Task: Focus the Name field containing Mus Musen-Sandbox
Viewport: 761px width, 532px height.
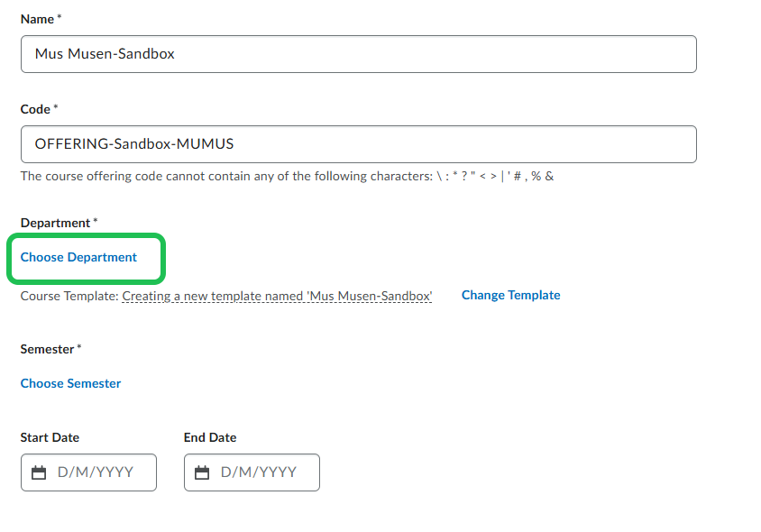Action: (358, 54)
